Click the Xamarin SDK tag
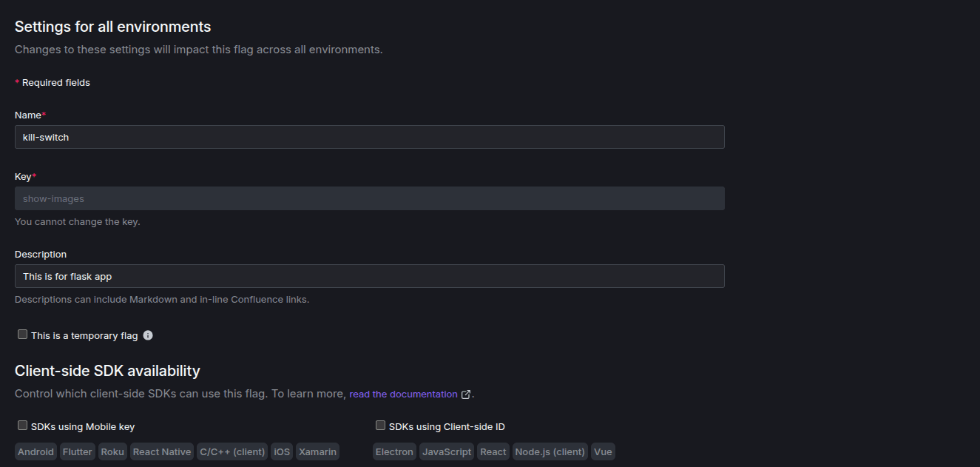 [x=317, y=451]
